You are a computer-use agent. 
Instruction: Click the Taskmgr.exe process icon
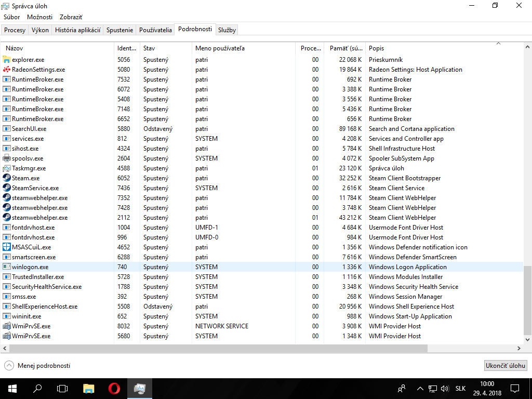coord(6,168)
